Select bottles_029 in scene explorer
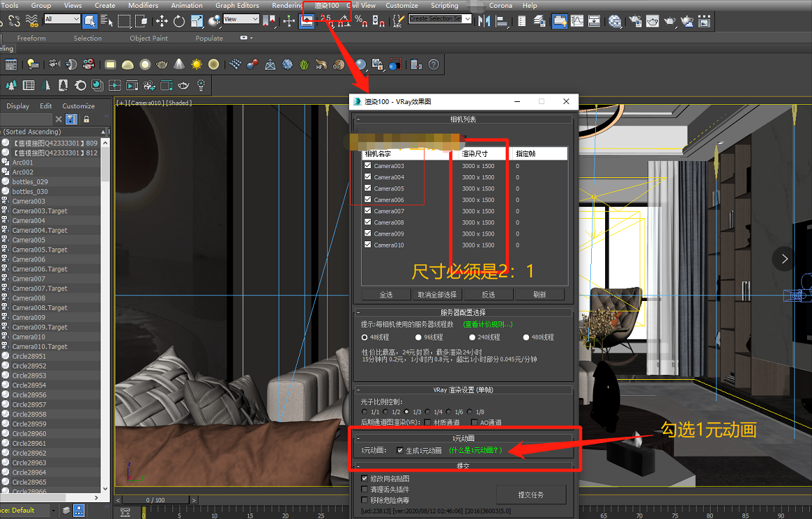Viewport: 812px width, 519px height. [30, 181]
